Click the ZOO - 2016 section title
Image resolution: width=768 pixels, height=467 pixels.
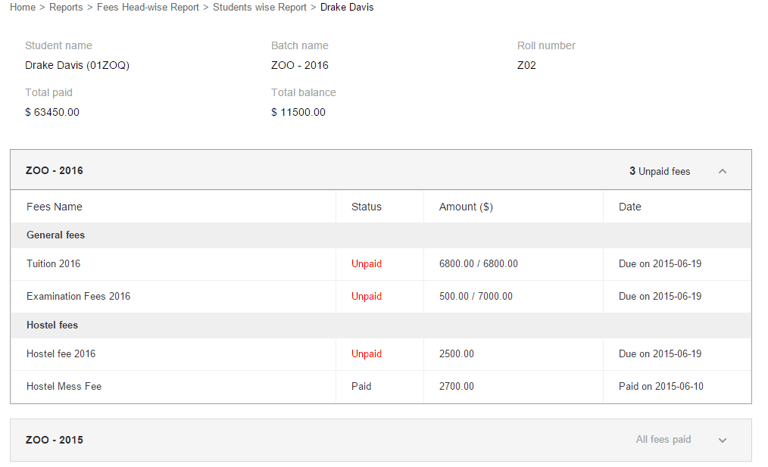(54, 171)
